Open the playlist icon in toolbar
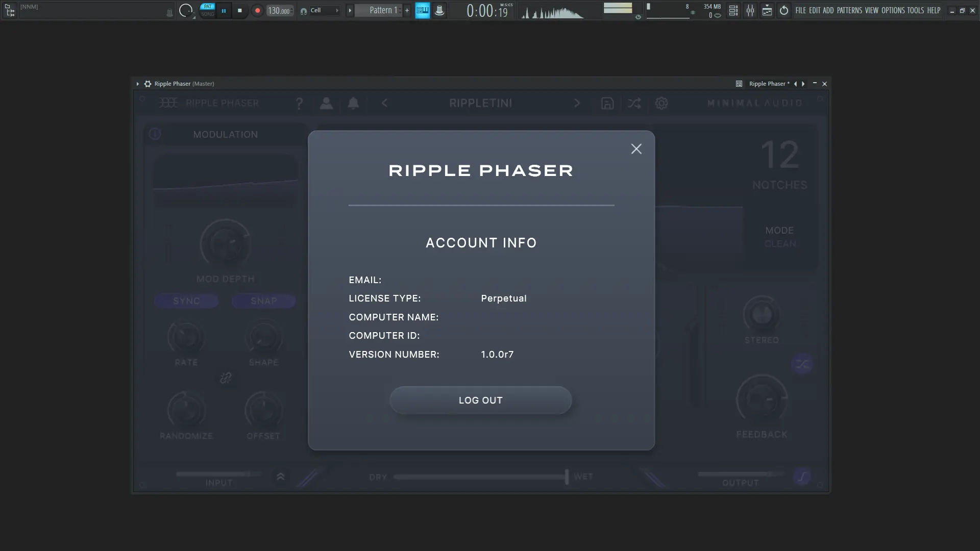 point(767,10)
